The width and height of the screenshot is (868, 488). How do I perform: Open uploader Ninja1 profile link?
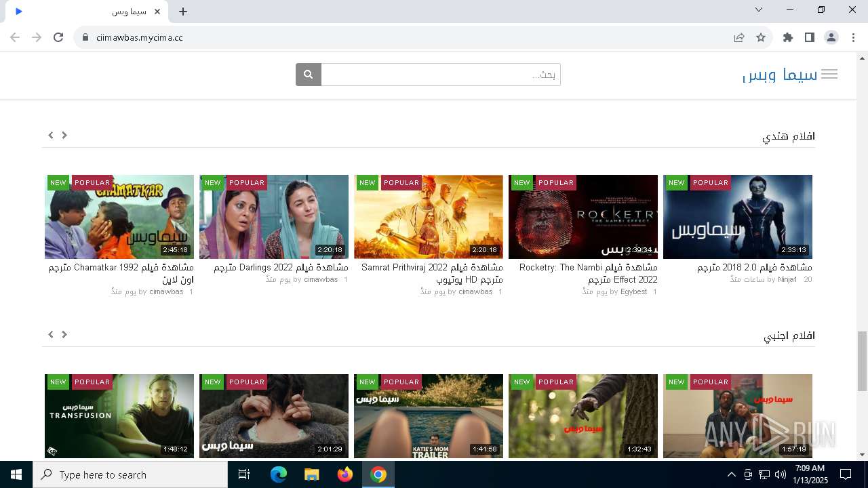(787, 279)
